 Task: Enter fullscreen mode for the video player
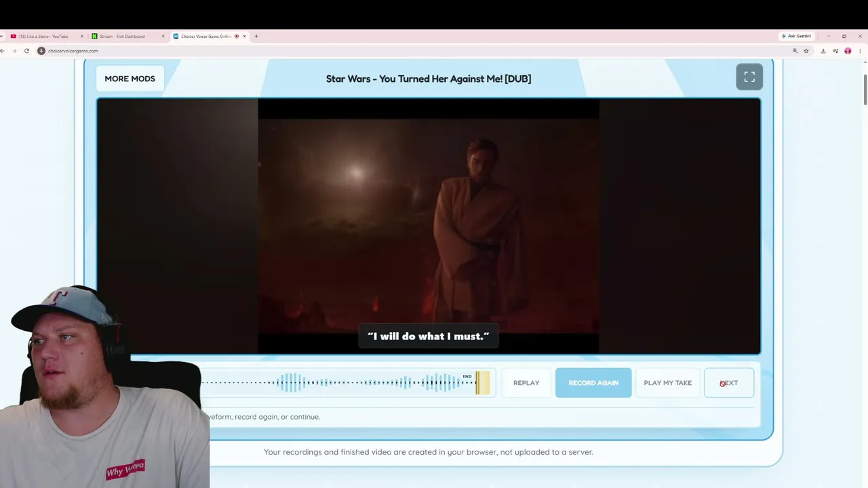pos(749,77)
